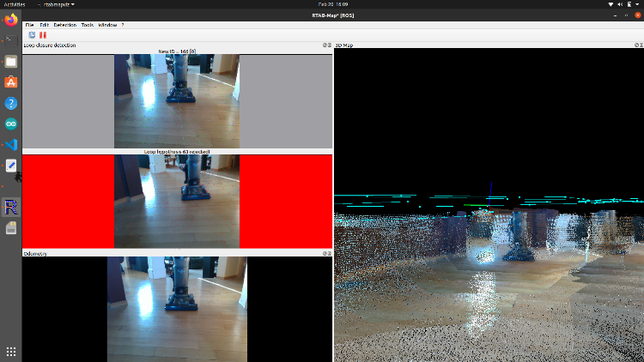Click the refresh icon in RTAB-Map toolbar
The height and width of the screenshot is (362, 644).
tap(32, 35)
